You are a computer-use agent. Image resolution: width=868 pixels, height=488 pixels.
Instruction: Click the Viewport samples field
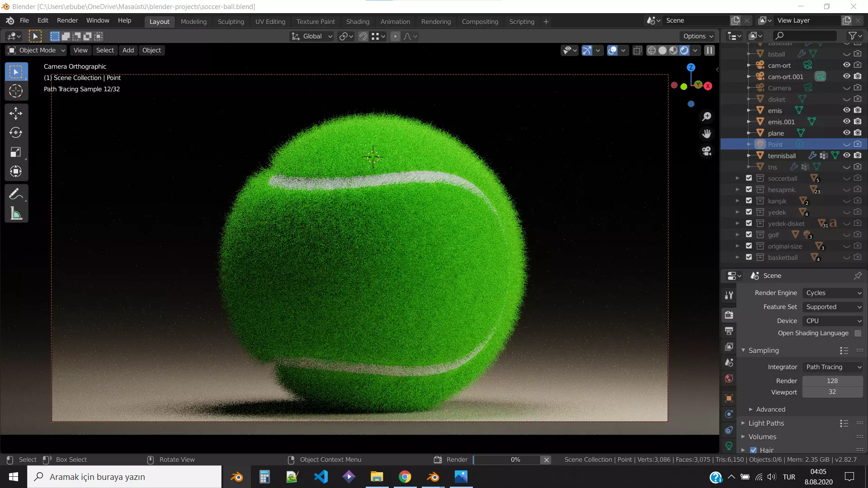click(x=832, y=392)
